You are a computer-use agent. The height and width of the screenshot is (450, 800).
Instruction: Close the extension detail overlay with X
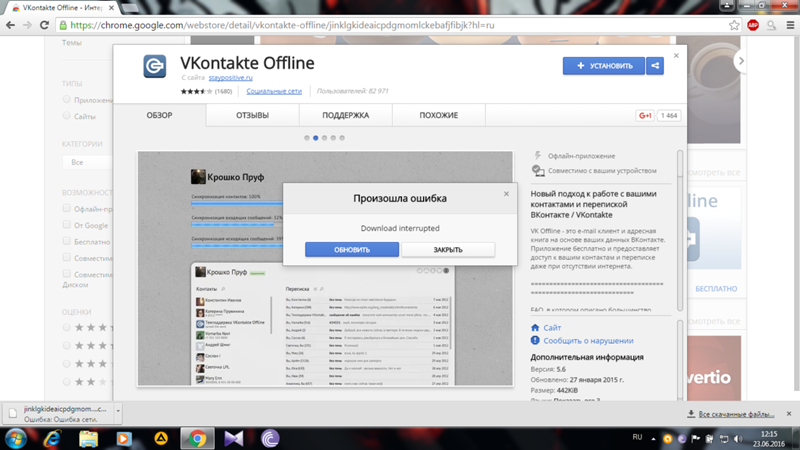[676, 56]
